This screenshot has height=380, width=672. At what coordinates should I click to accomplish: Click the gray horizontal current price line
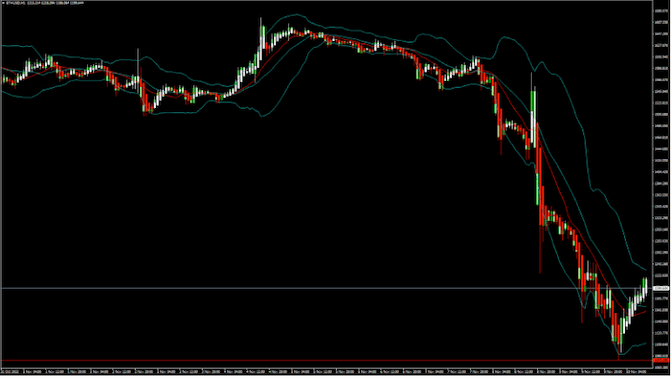coord(326,288)
